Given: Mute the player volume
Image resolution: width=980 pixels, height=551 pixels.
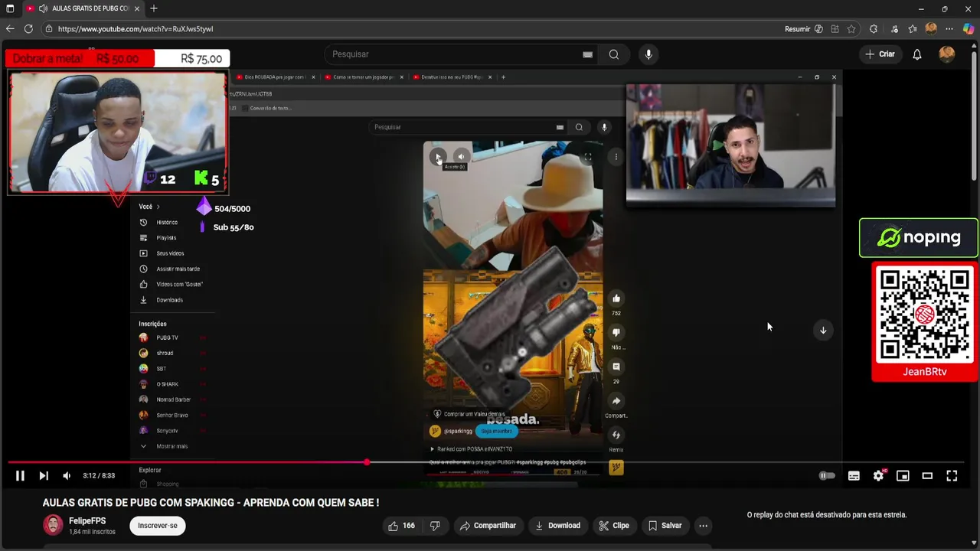Looking at the screenshot, I should [x=67, y=475].
